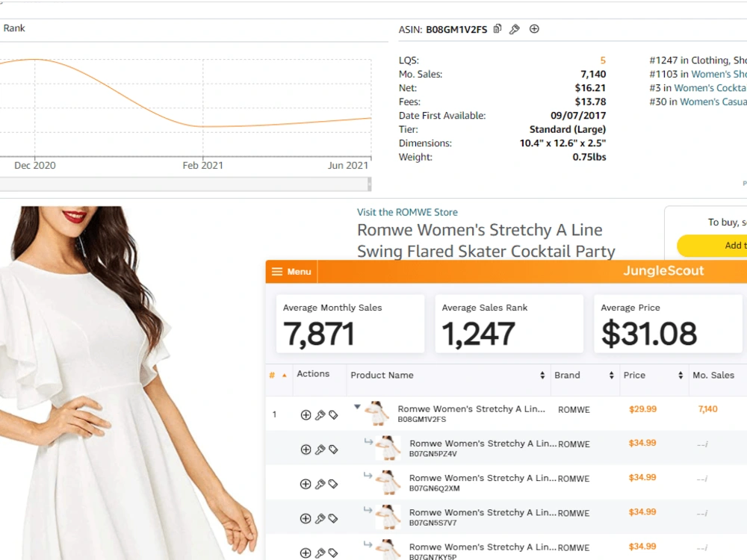Copy the ASIN B08GM1V2FS with the copy icon
The image size is (747, 560).
click(498, 29)
